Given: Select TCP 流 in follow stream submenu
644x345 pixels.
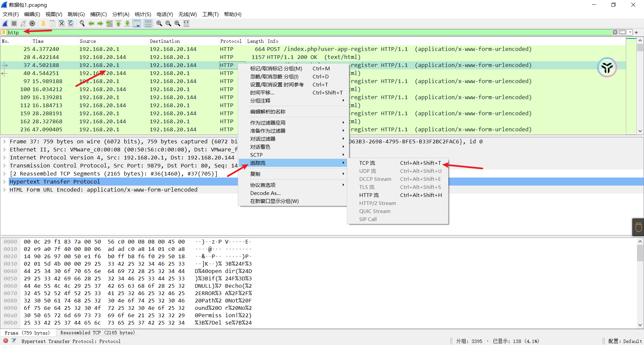Looking at the screenshot, I should pyautogui.click(x=367, y=163).
